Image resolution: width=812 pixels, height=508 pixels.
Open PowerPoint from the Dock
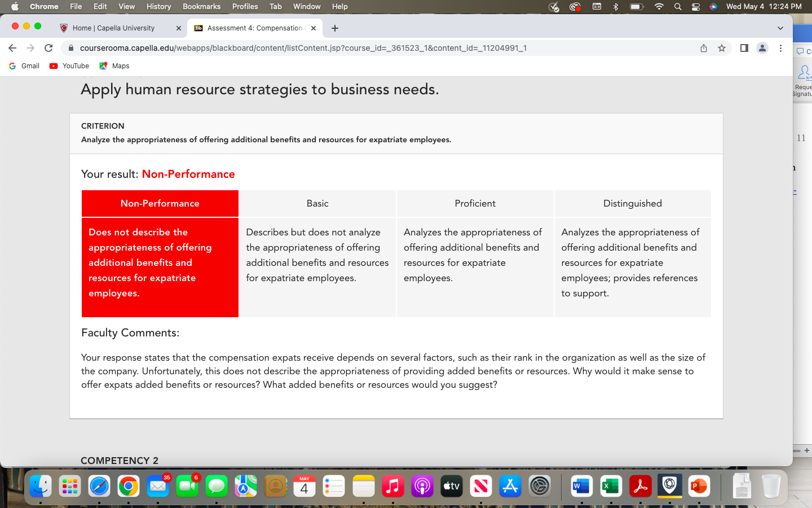click(x=699, y=486)
